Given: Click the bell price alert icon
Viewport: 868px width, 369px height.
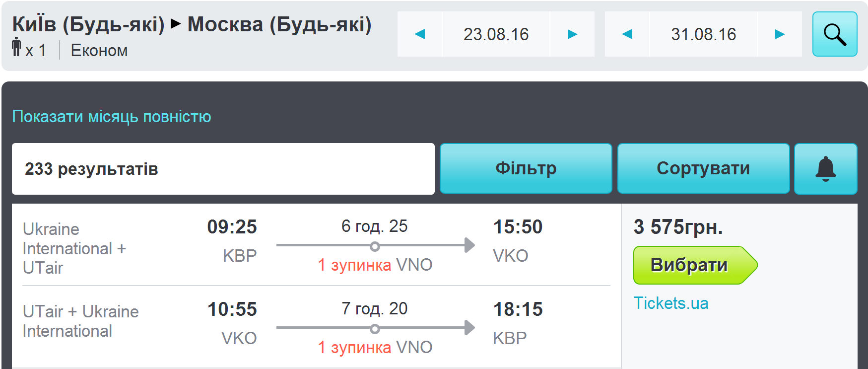Looking at the screenshot, I should pyautogui.click(x=825, y=169).
